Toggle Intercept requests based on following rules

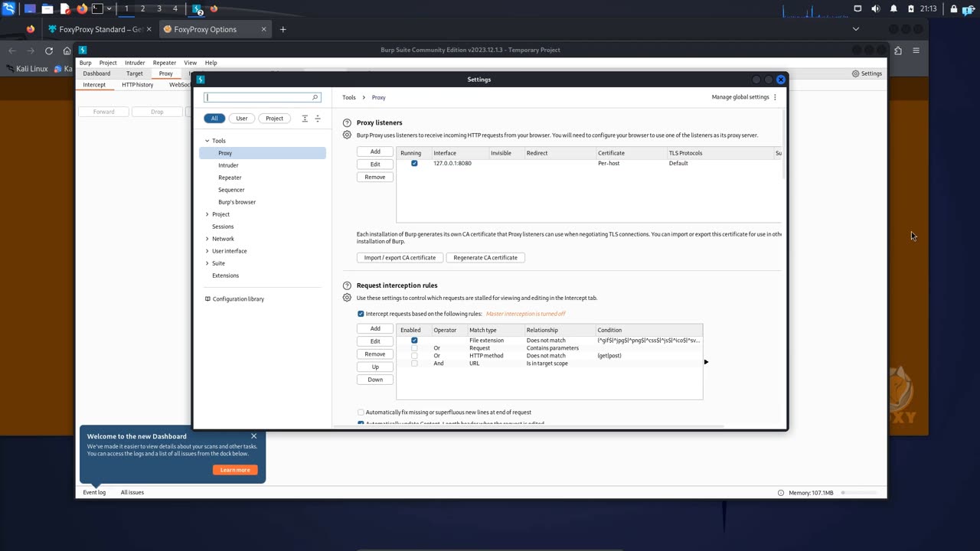point(361,314)
